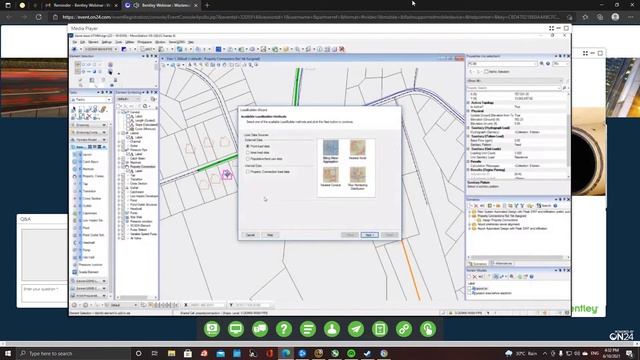
Task: Open the Workspace menu
Action: pos(144,42)
